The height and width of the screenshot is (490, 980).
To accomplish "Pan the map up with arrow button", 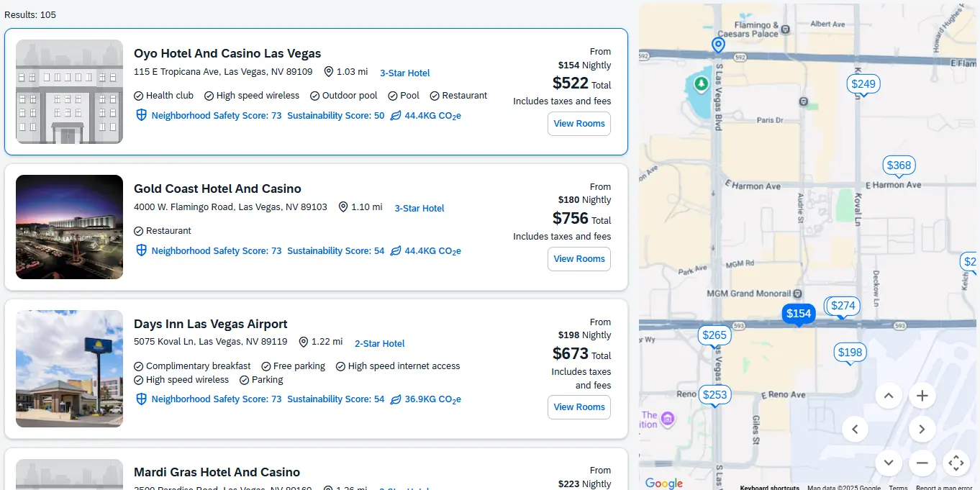I will (889, 396).
